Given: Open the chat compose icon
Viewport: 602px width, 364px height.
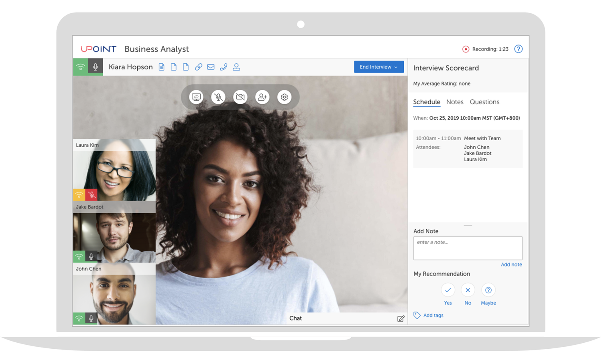Looking at the screenshot, I should coord(401,318).
